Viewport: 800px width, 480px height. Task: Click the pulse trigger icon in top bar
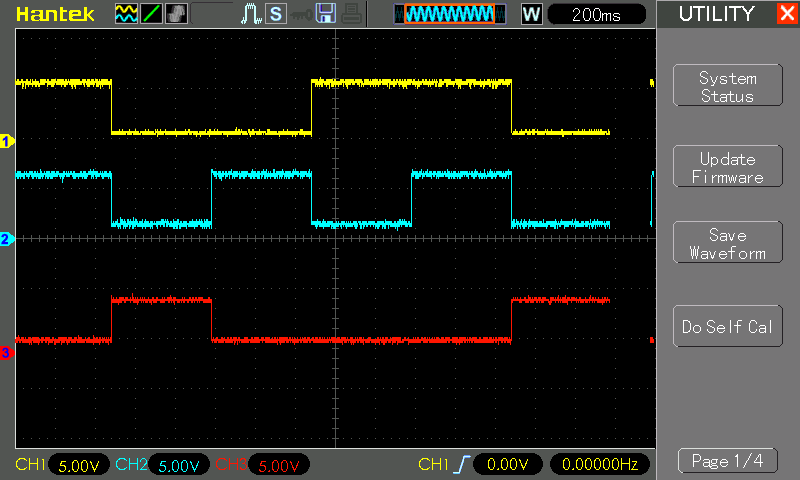point(251,14)
